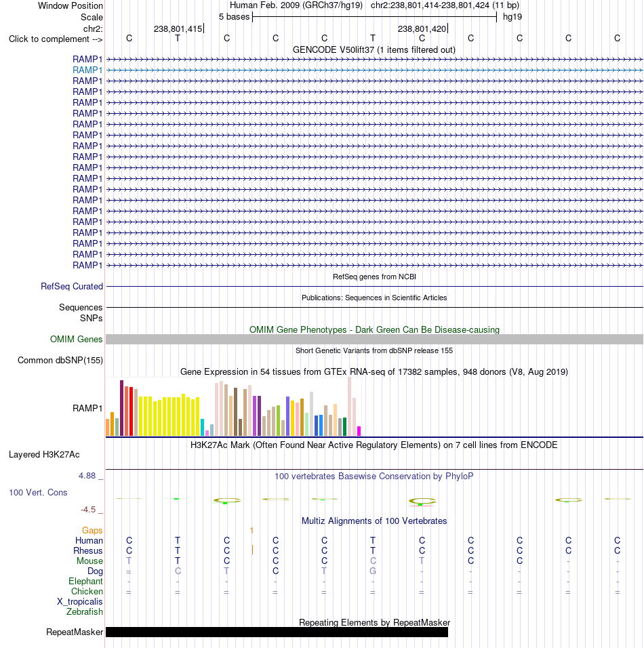Click the tallest dark maroon bar in GTEx chart
The width and height of the screenshot is (644, 648).
click(x=121, y=408)
